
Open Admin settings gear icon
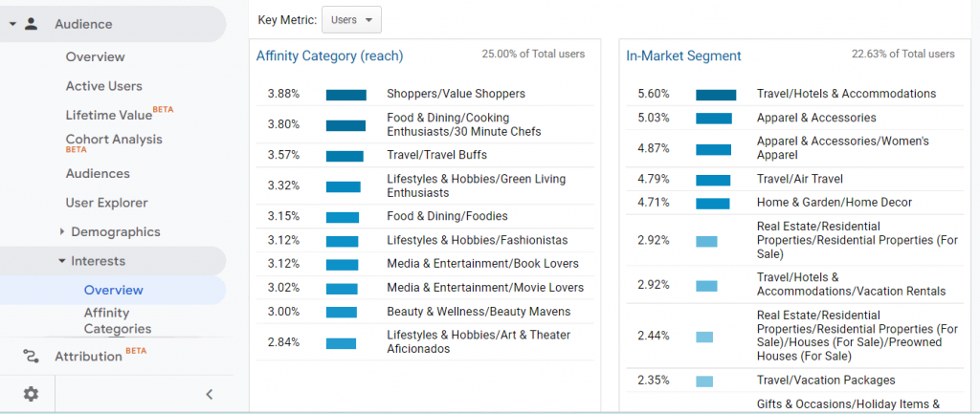tap(31, 394)
